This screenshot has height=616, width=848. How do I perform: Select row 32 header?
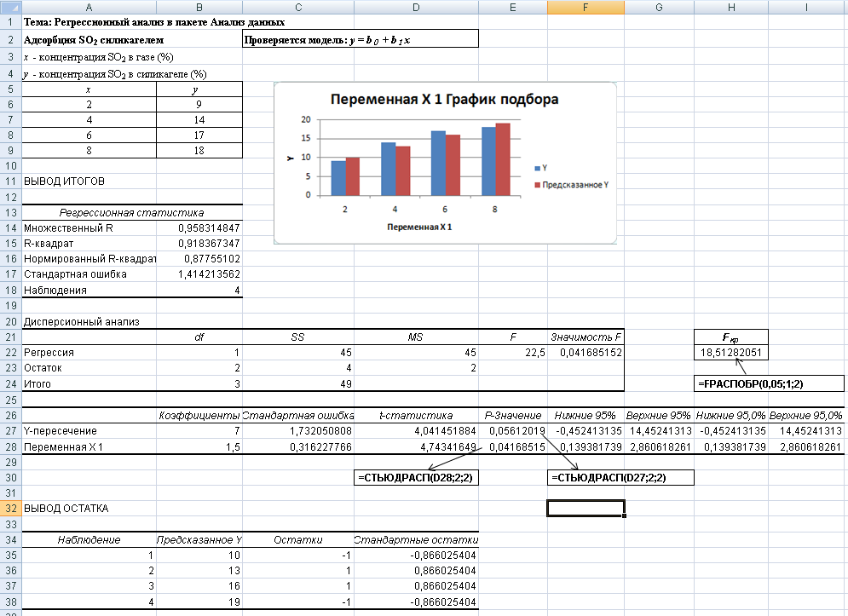coord(10,509)
